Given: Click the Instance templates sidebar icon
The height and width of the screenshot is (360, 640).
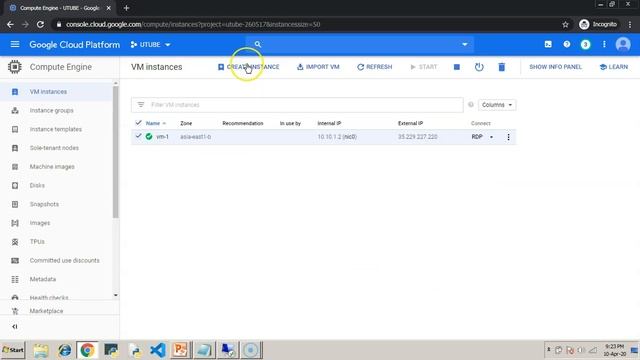Looking at the screenshot, I should pyautogui.click(x=15, y=129).
